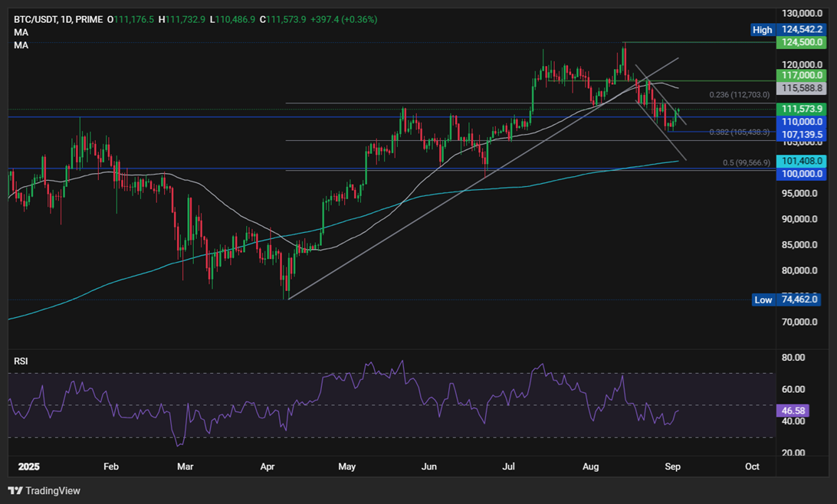This screenshot has width=837, height=504.
Task: Click the 70,000.0 price axis tick
Action: point(799,322)
